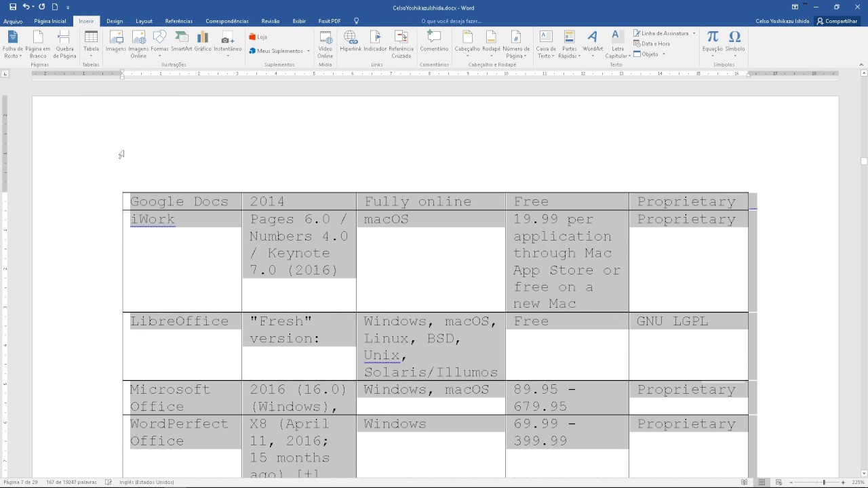Collapse the ribbon with the chevron
Viewport: 868px width, 488px height.
(x=862, y=65)
